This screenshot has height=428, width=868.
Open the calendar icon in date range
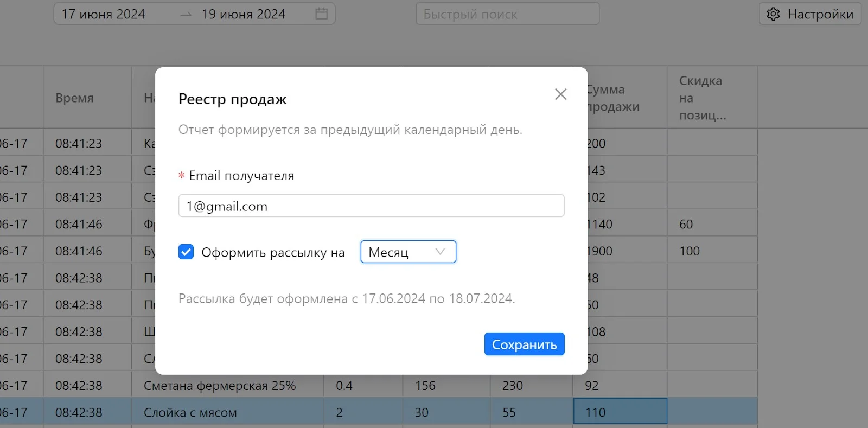point(321,14)
